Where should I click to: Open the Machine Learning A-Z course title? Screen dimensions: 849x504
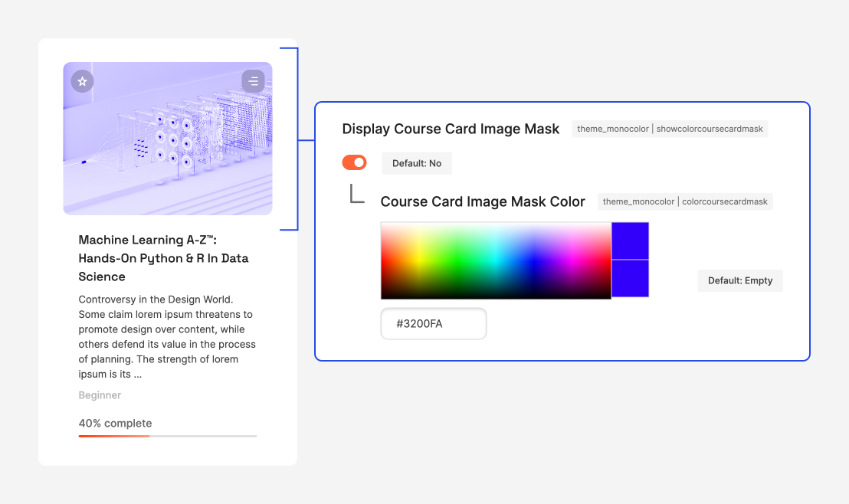(x=163, y=258)
